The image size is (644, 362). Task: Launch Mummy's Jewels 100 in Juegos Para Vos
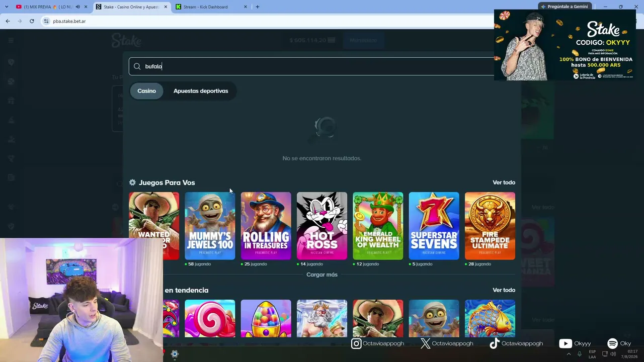point(210,226)
